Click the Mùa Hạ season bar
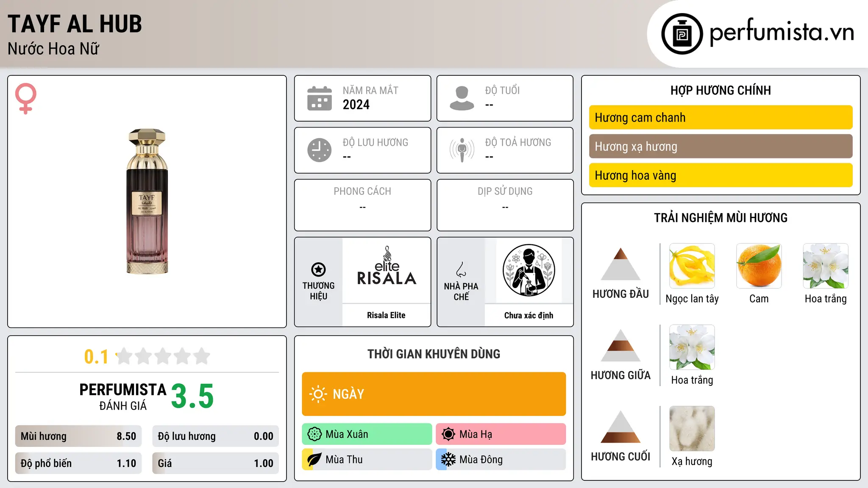868x488 pixels. 501,434
